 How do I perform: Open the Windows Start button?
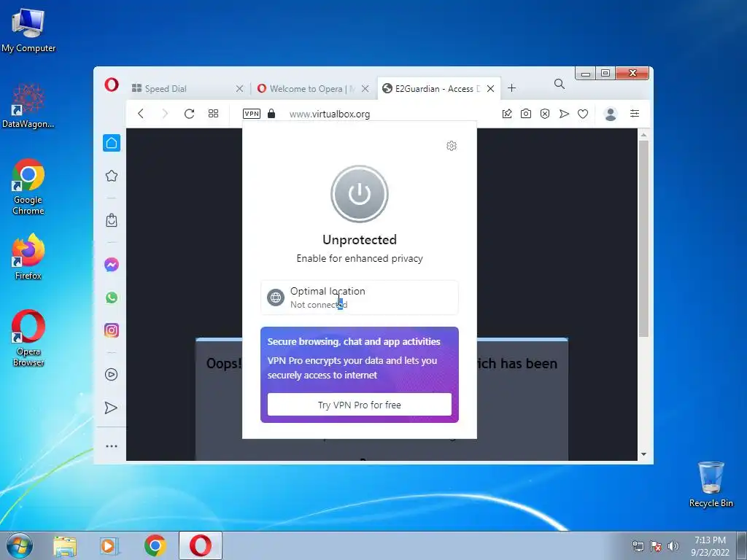[x=19, y=545]
